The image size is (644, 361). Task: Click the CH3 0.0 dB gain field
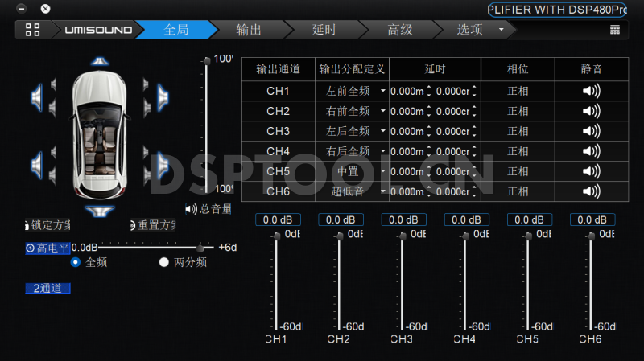[x=403, y=219]
